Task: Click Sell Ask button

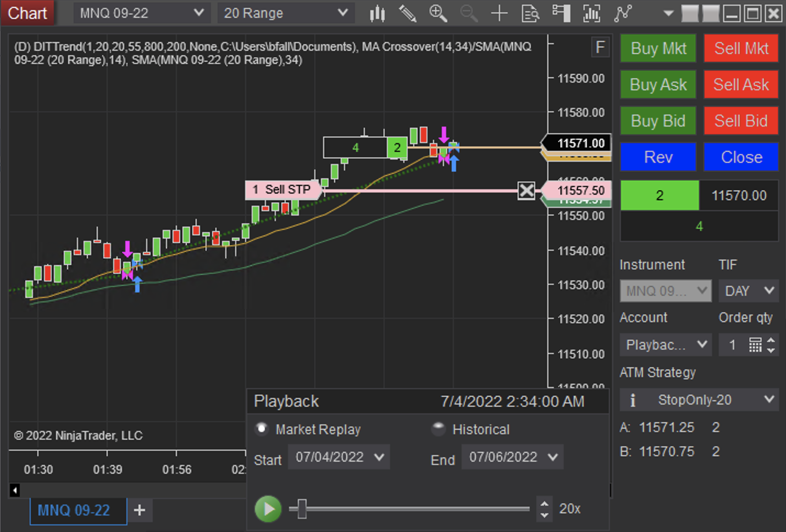Action: [741, 85]
